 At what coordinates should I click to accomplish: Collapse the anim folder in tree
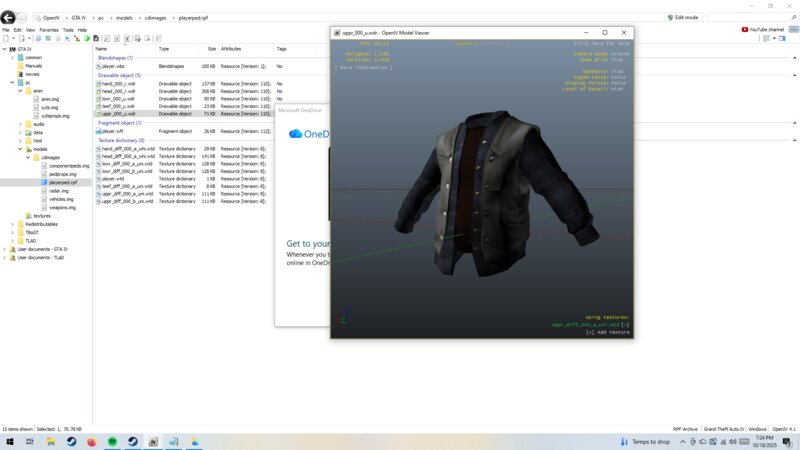(x=20, y=91)
